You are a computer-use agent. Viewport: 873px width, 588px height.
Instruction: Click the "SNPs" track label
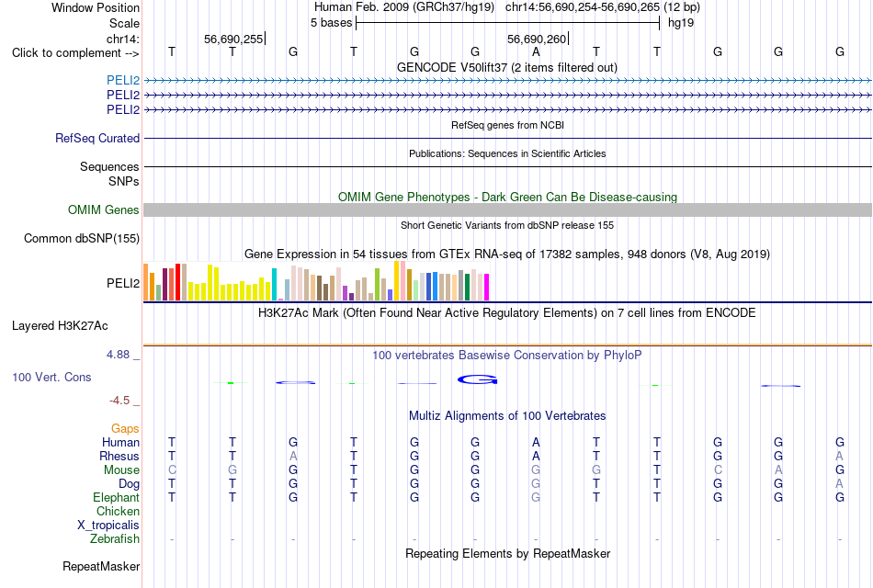coord(124,181)
